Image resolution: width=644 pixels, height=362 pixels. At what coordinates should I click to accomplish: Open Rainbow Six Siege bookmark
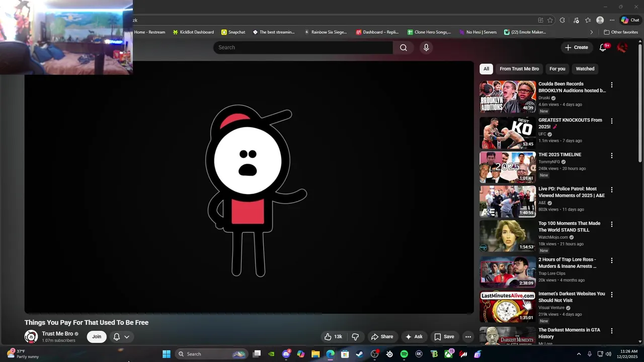(x=325, y=32)
